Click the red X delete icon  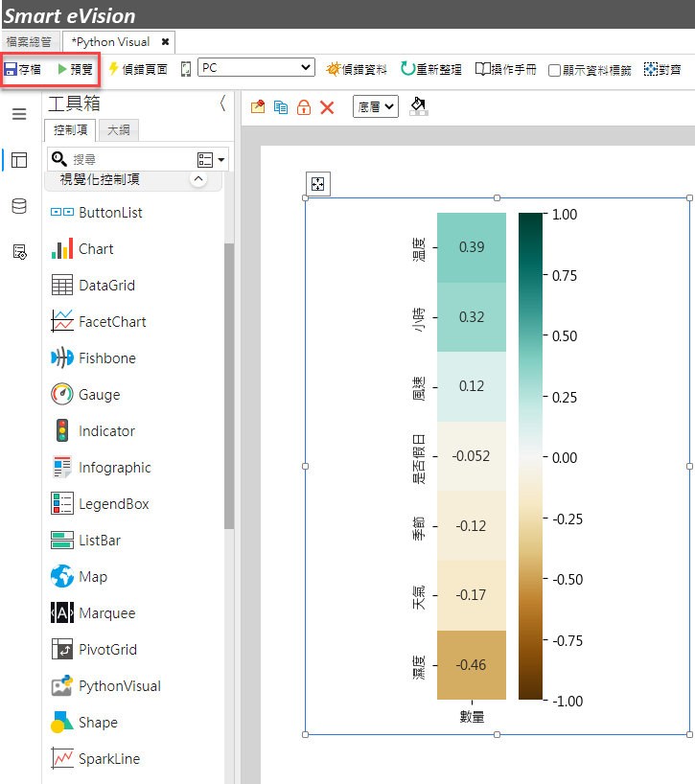(x=327, y=107)
